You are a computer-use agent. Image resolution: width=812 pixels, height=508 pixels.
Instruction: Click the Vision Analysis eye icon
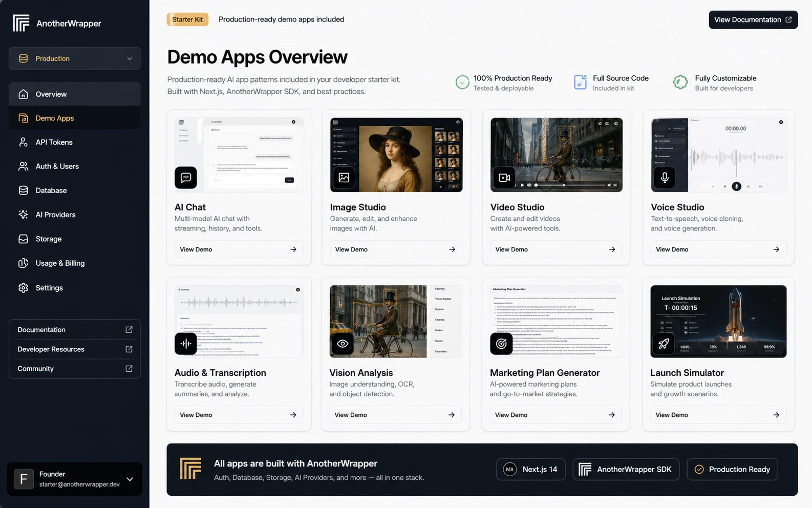click(x=343, y=344)
